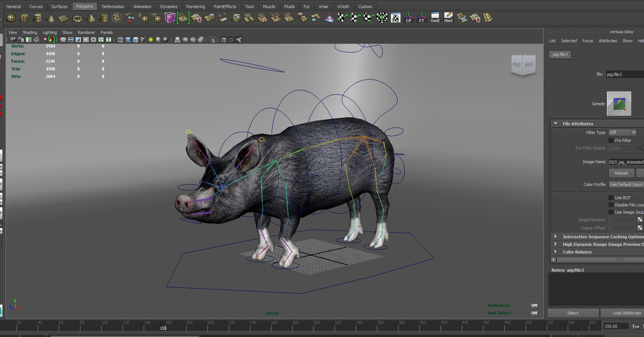Toggle the viewport grid display icon
This screenshot has height=337, width=644.
(x=63, y=40)
